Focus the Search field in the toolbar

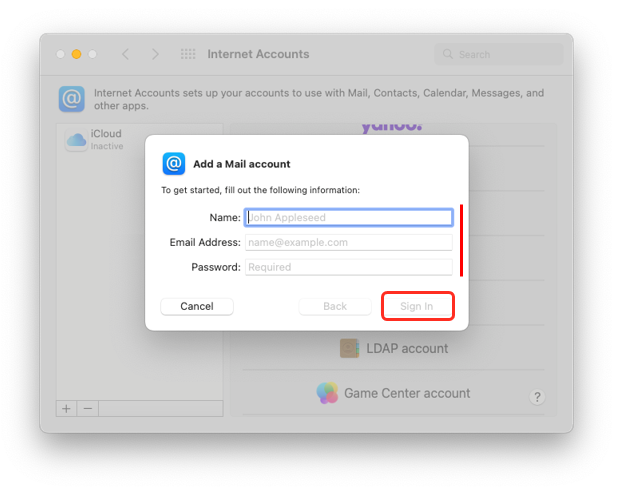pos(500,54)
